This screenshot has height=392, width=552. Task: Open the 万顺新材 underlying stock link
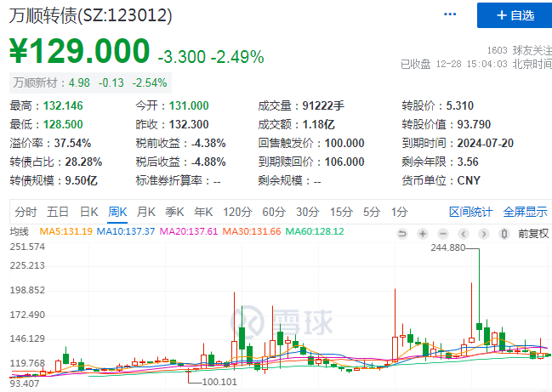click(90, 82)
